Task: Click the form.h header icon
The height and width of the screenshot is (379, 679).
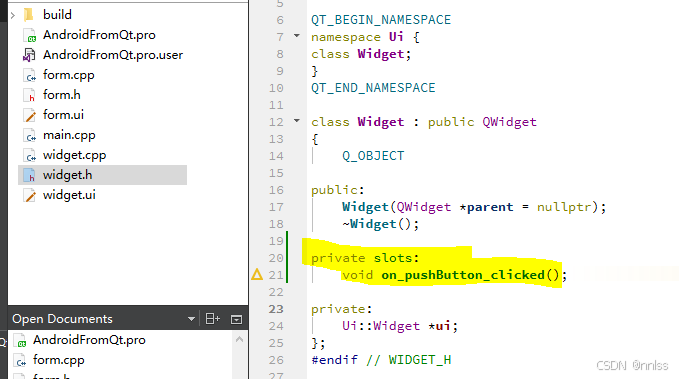Action: click(x=29, y=95)
